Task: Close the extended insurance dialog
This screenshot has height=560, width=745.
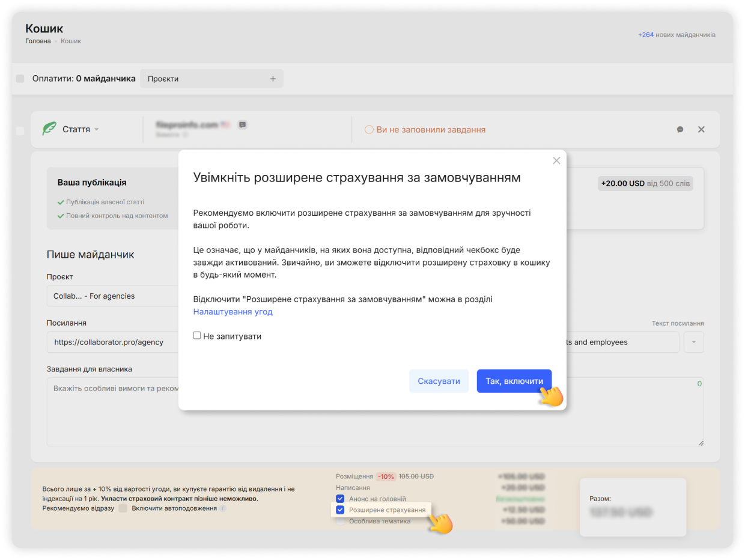Action: click(x=556, y=160)
